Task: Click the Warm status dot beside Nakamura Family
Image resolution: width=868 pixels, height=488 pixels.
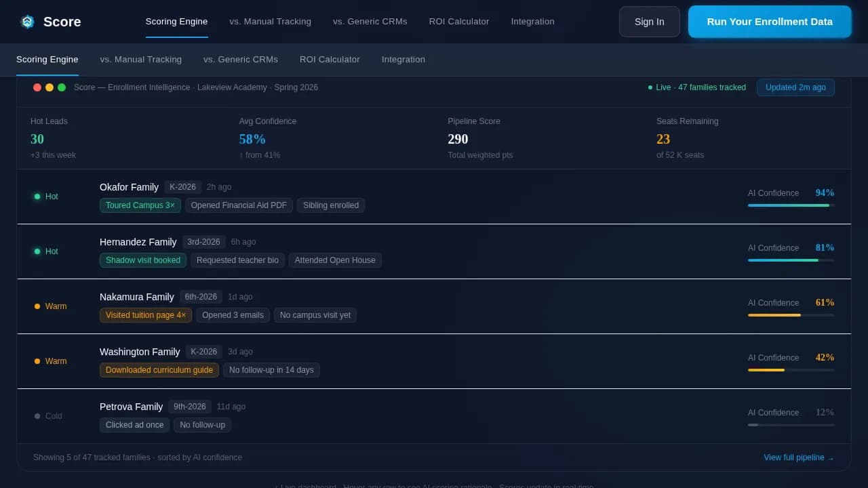Action: tap(38, 306)
